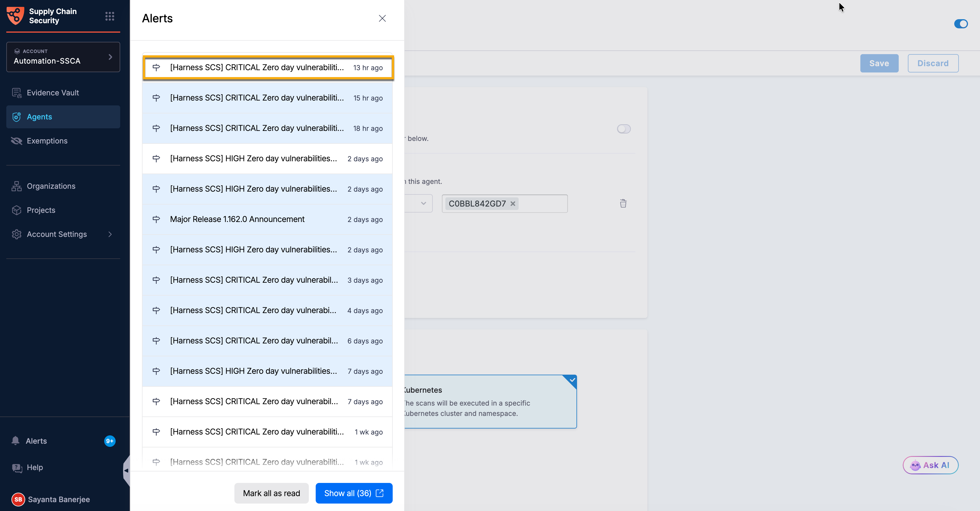
Task: Click signpost icon beside Major Release announcement
Action: click(x=156, y=219)
